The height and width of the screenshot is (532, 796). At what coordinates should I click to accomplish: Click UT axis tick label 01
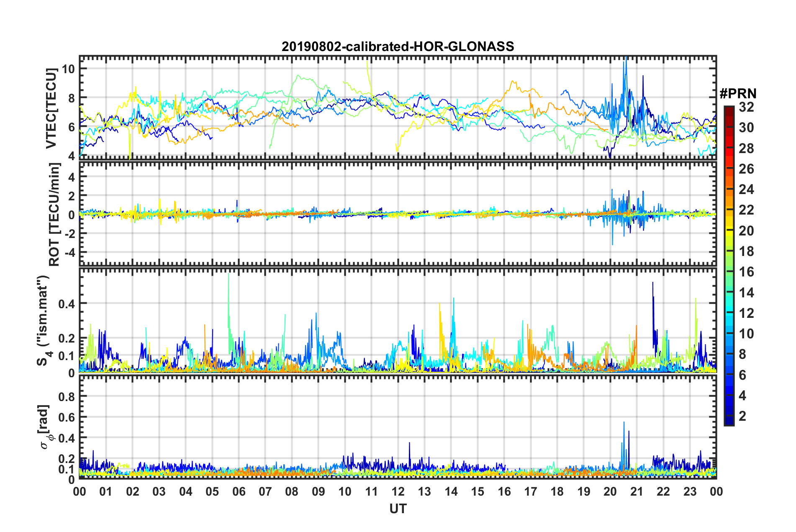106,491
